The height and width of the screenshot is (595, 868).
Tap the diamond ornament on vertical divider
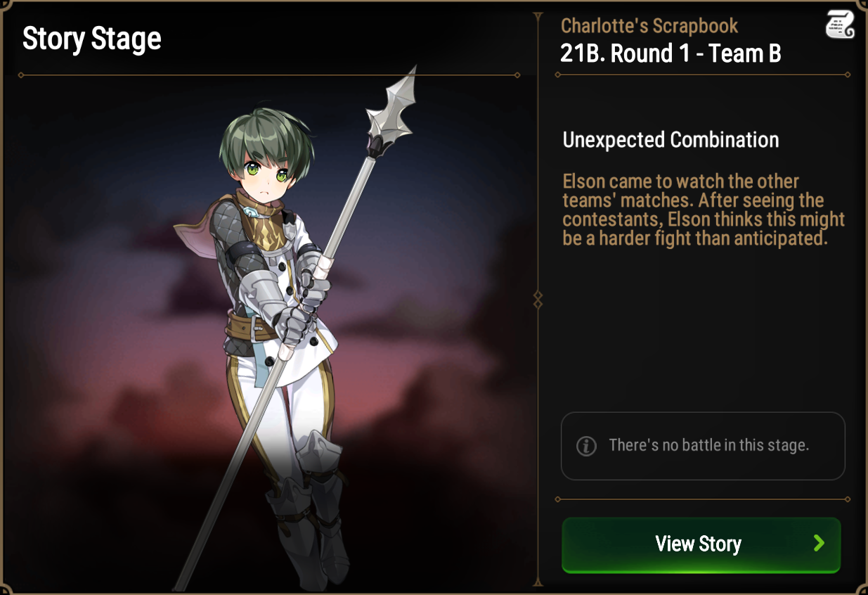(x=538, y=300)
